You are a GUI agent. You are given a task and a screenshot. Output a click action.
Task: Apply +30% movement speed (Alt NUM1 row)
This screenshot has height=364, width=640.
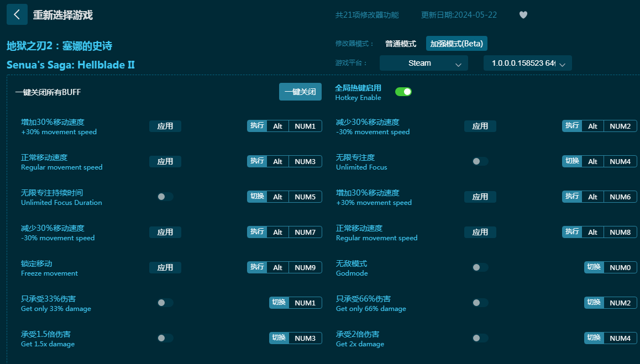(x=165, y=126)
